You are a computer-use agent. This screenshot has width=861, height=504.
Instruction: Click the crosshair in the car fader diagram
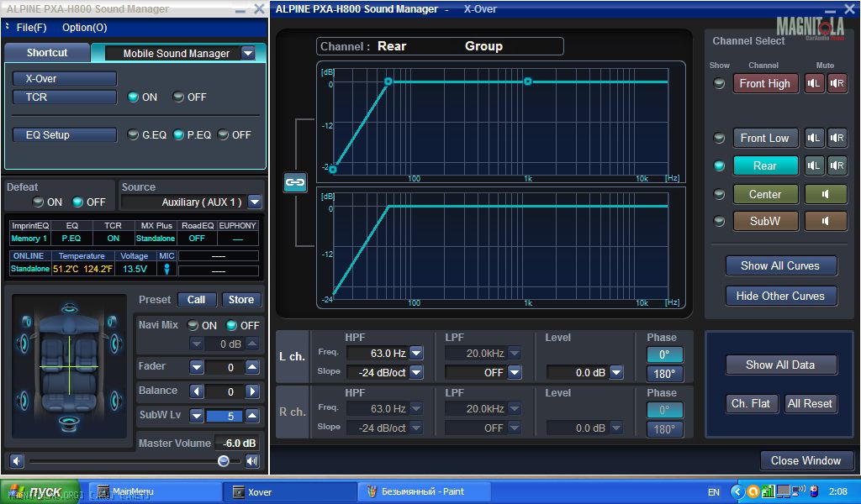[x=69, y=365]
